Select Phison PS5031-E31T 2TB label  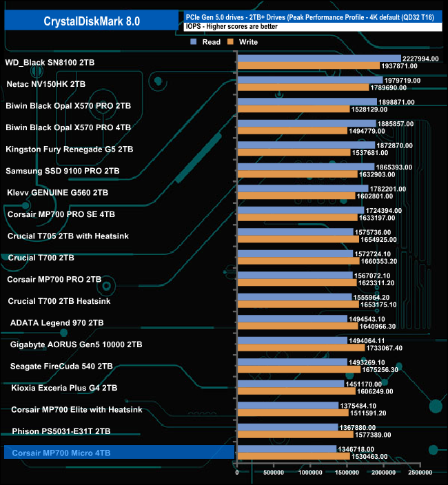tap(61, 431)
